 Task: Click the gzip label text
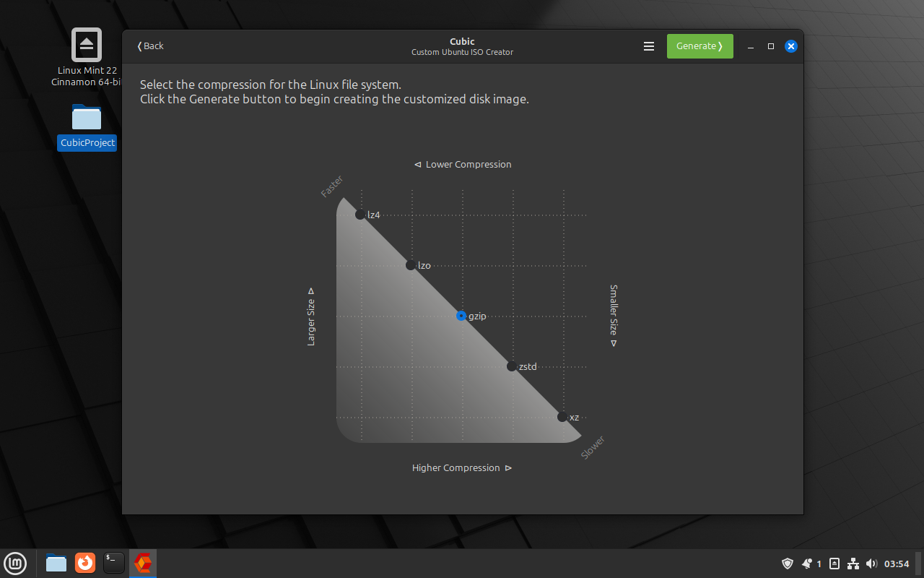click(x=477, y=316)
